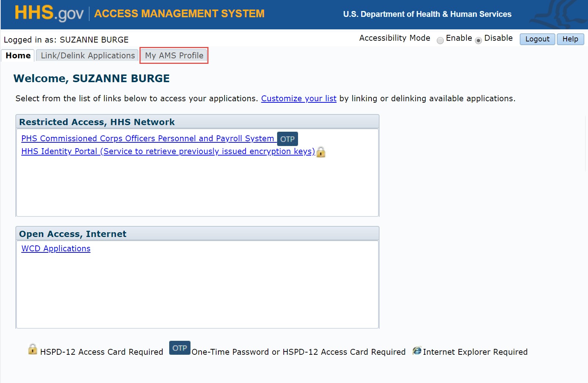Click the ACCESS MANAGEMENT SYSTEM title

tap(179, 14)
